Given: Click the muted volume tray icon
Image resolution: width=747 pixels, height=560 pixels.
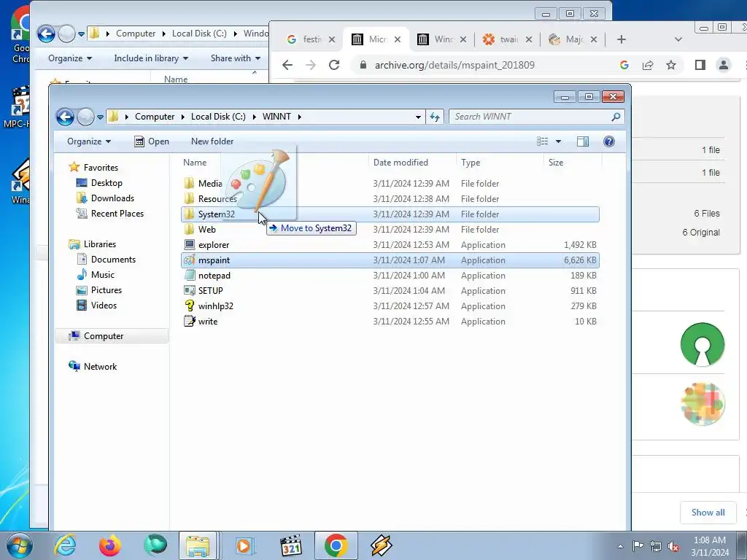Looking at the screenshot, I should (x=673, y=546).
